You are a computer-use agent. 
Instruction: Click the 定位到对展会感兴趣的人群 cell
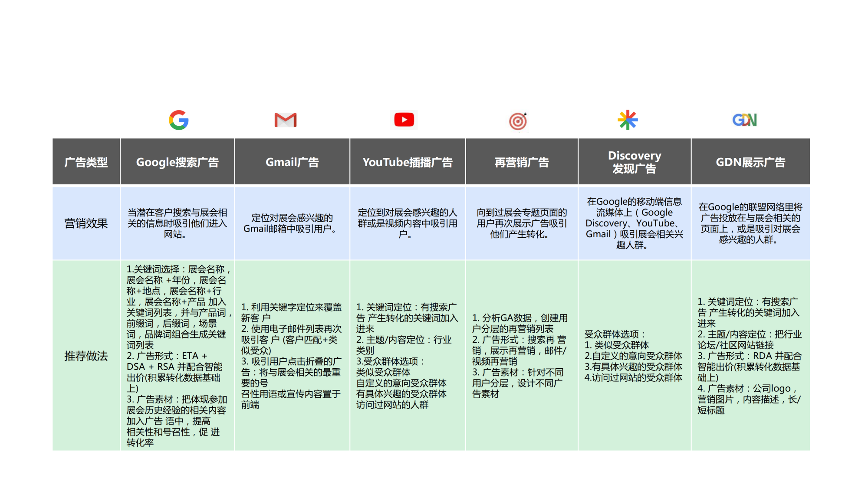tap(408, 223)
